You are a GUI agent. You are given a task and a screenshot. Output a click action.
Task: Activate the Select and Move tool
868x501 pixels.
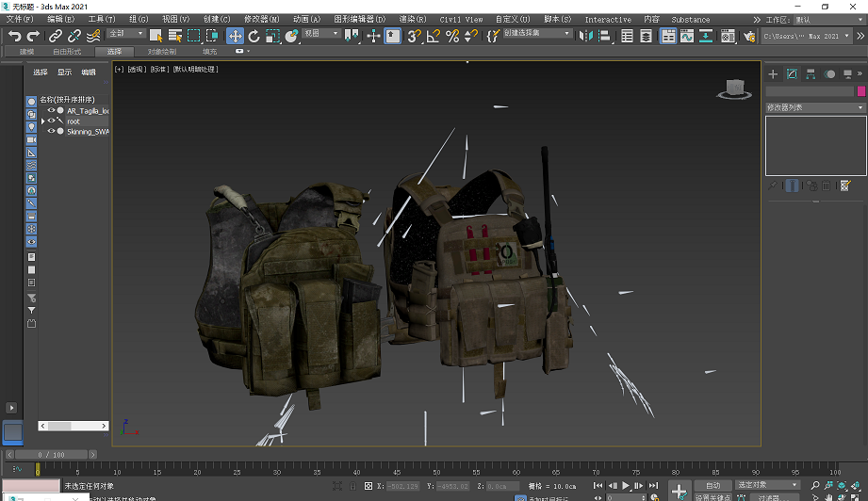click(x=235, y=36)
